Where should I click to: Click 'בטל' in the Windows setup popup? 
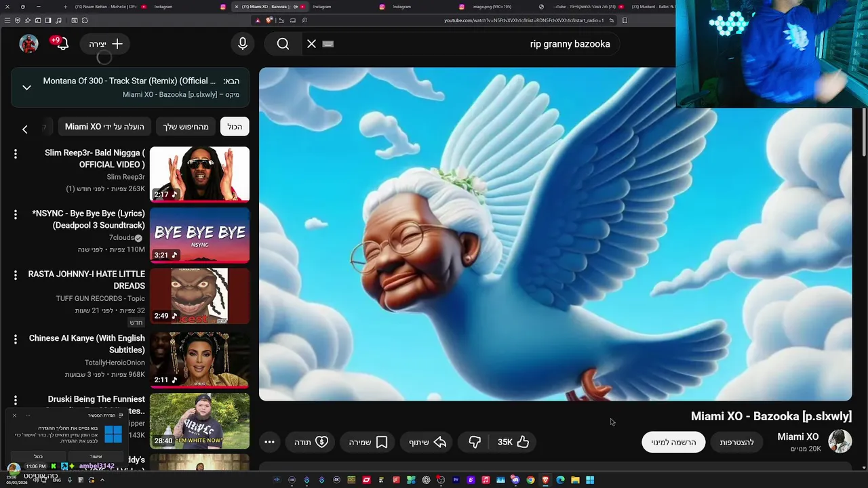(x=39, y=456)
